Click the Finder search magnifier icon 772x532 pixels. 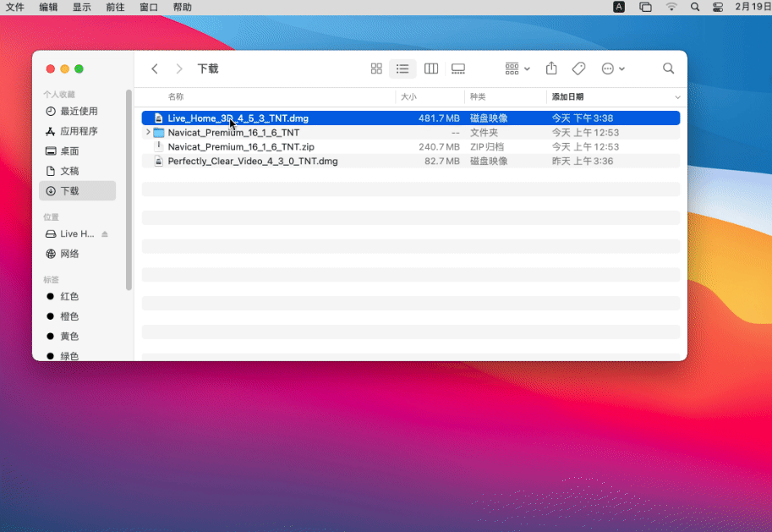point(668,69)
